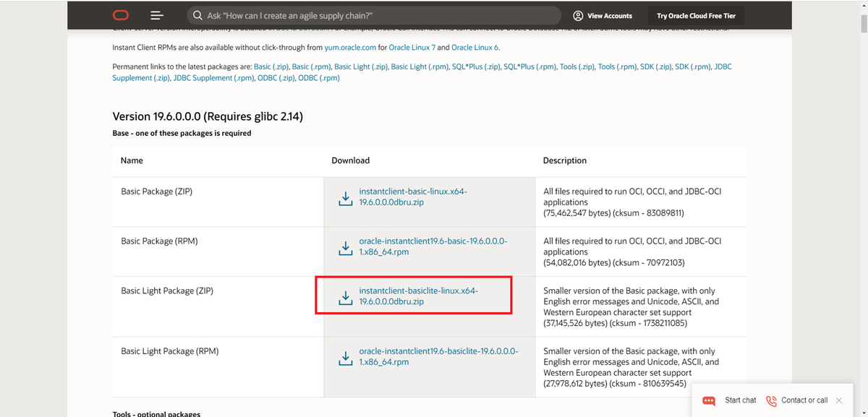Click description with cksum 810639545
The width and height of the screenshot is (868, 417).
pyautogui.click(x=631, y=367)
